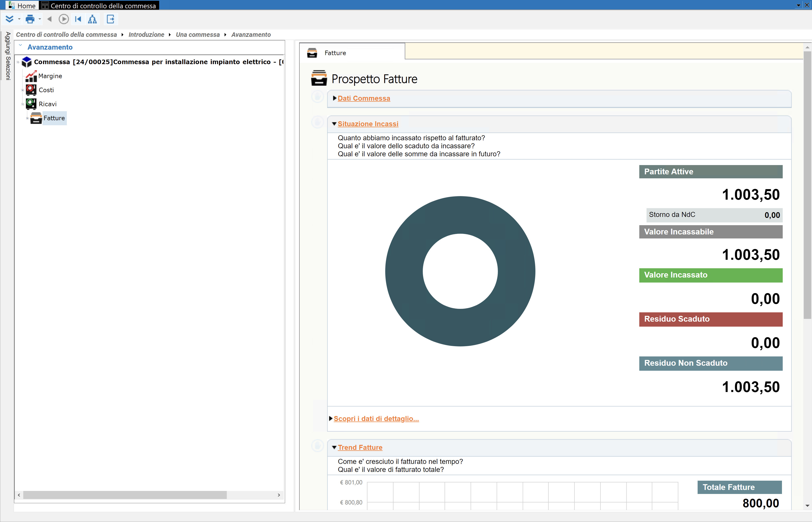812x522 pixels.
Task: Click the Totale Fatture value 800,00
Action: click(760, 503)
